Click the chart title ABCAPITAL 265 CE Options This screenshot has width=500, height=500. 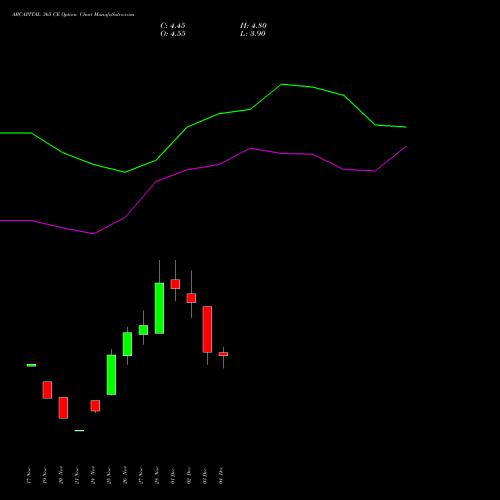44,15
